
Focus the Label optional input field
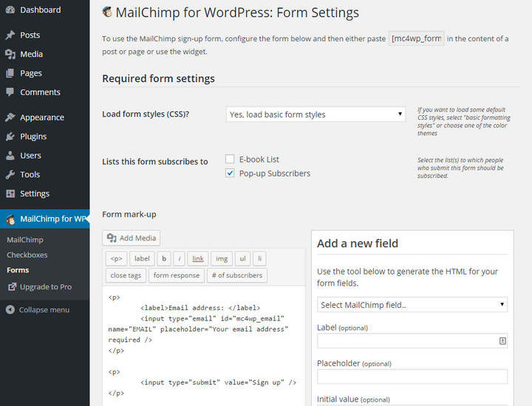click(412, 341)
